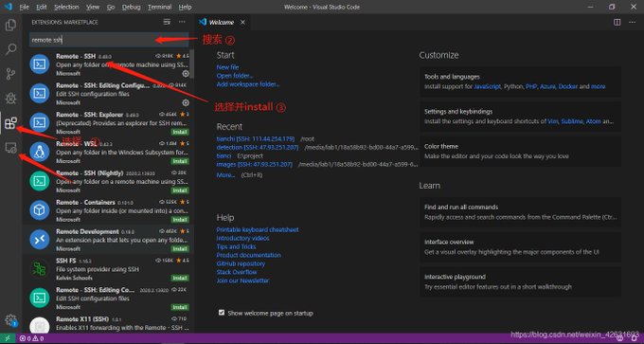Open GitHub repository link
Viewport: 644px width, 344px height.
click(241, 263)
